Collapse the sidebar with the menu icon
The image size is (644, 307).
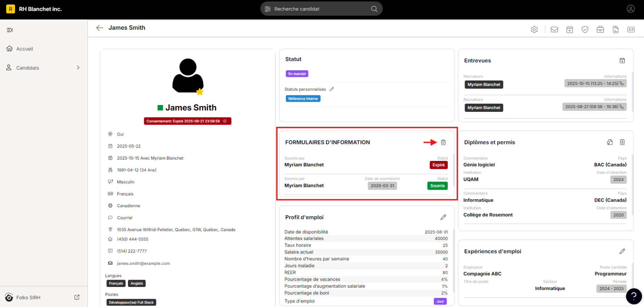click(10, 30)
